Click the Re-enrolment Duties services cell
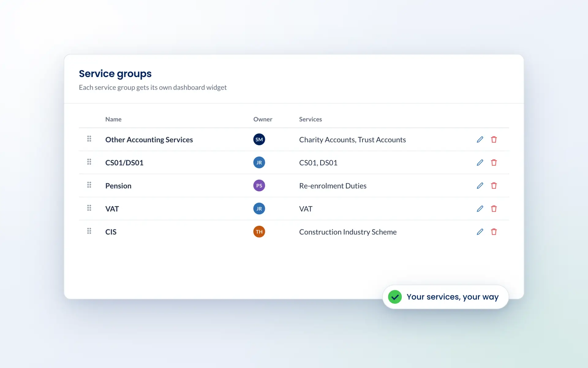Screen dimensions: 588x368 333,186
